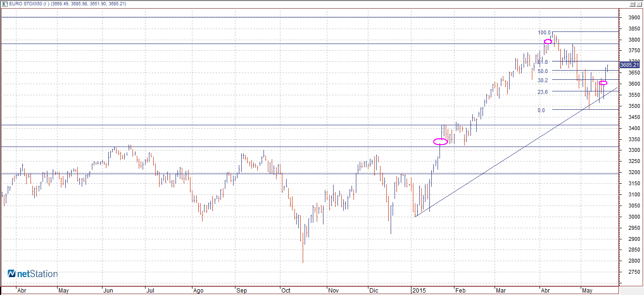Click the 100.0 Fibonacci level label

click(544, 32)
